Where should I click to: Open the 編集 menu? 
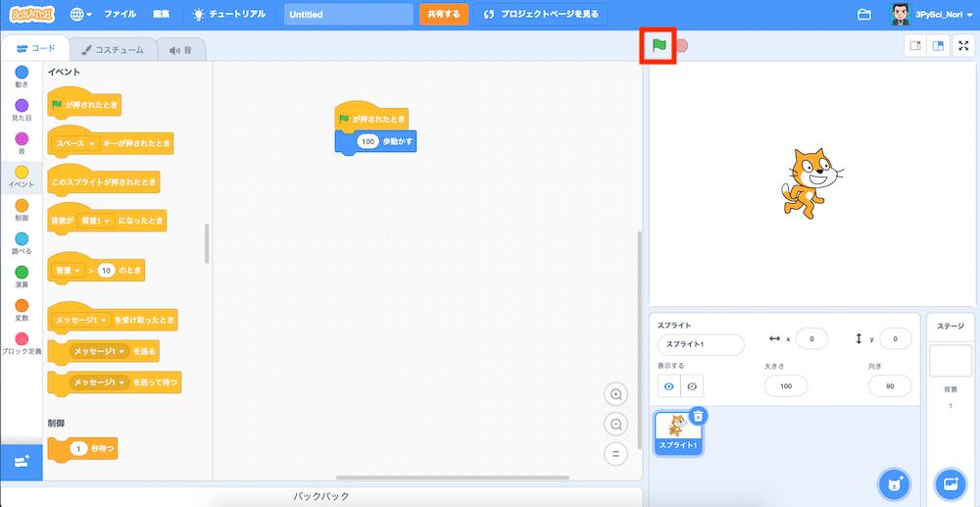coord(161,14)
